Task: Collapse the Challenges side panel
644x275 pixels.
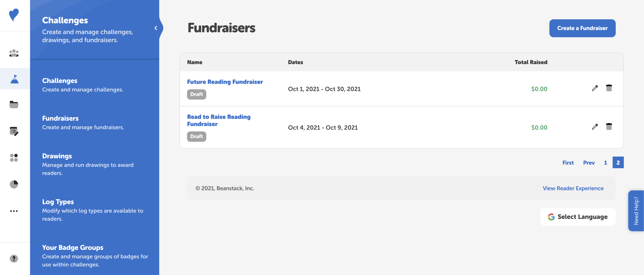Action: tap(156, 28)
